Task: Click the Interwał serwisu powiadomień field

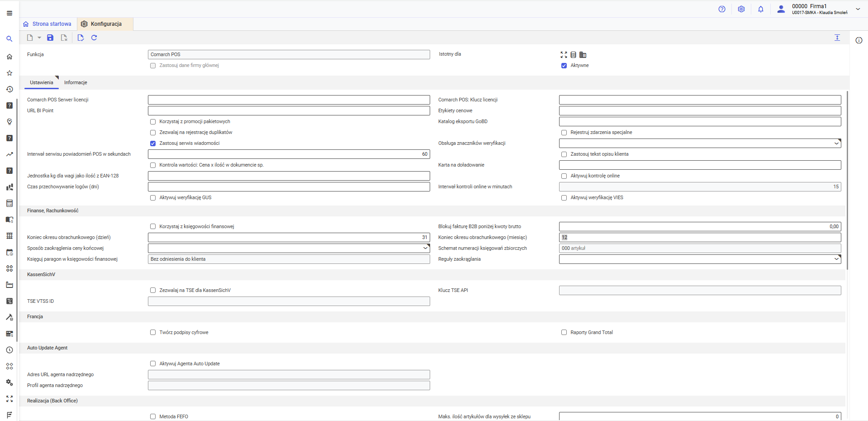Action: [x=289, y=154]
